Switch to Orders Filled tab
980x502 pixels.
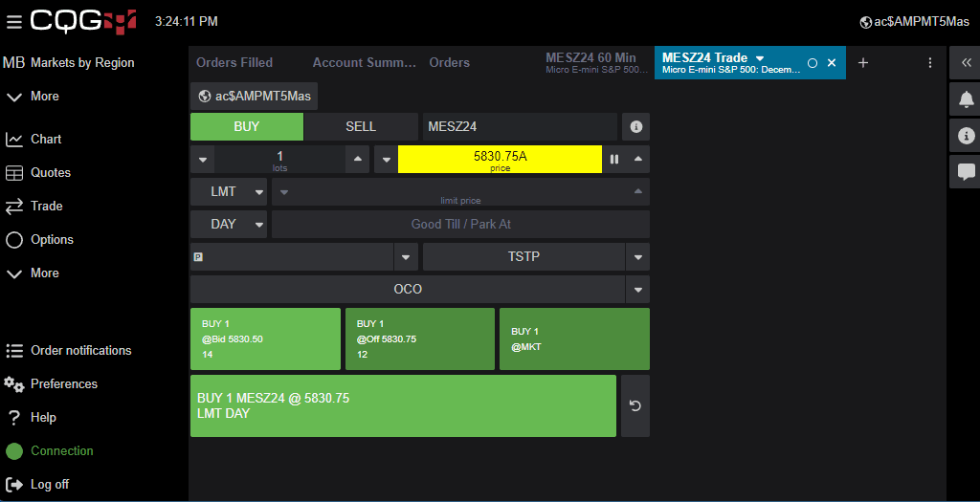(x=234, y=62)
